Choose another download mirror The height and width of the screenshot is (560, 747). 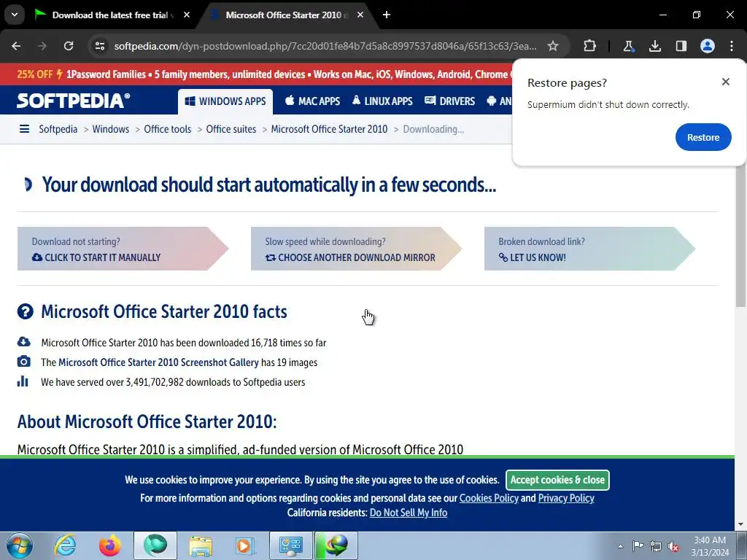(356, 249)
